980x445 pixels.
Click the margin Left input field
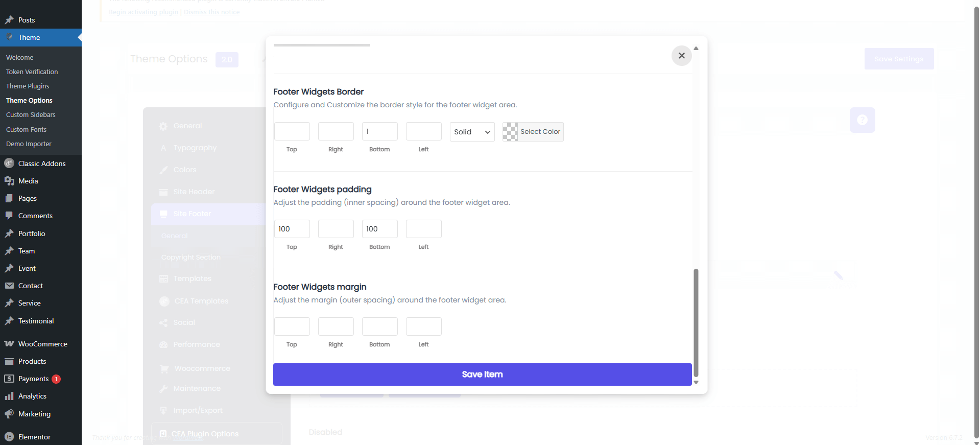point(423,326)
